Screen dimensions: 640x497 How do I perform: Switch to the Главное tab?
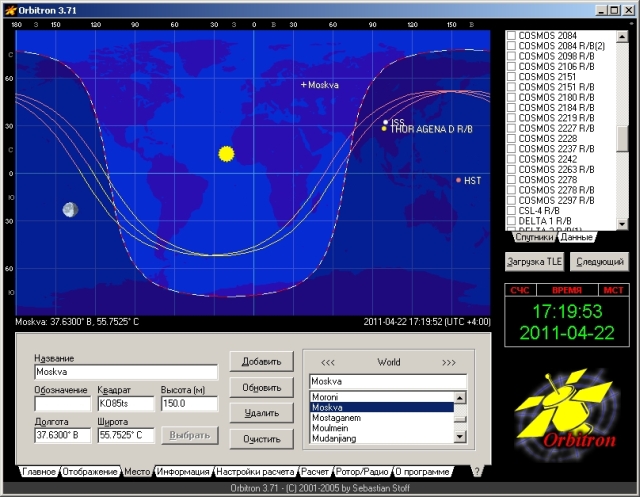pos(39,472)
